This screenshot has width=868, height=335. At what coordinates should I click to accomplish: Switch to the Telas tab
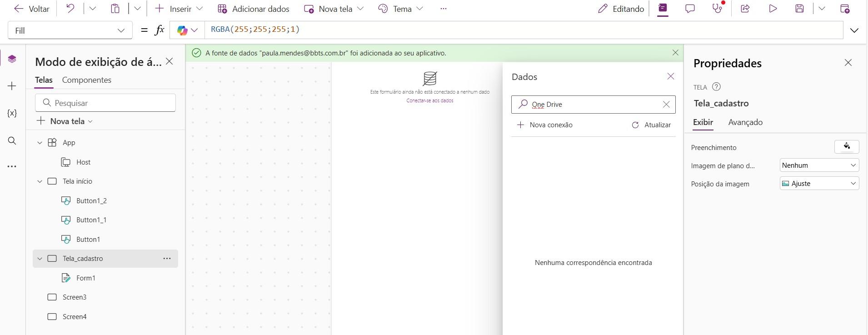[44, 80]
